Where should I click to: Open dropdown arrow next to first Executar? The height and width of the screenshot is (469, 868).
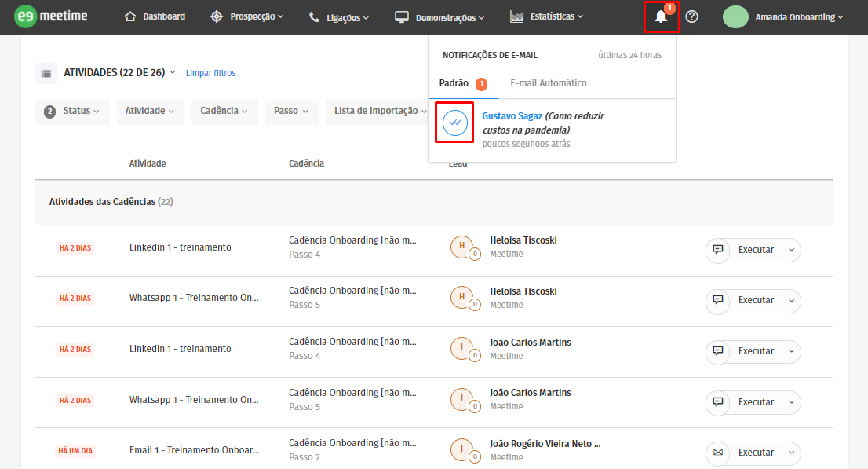[791, 250]
